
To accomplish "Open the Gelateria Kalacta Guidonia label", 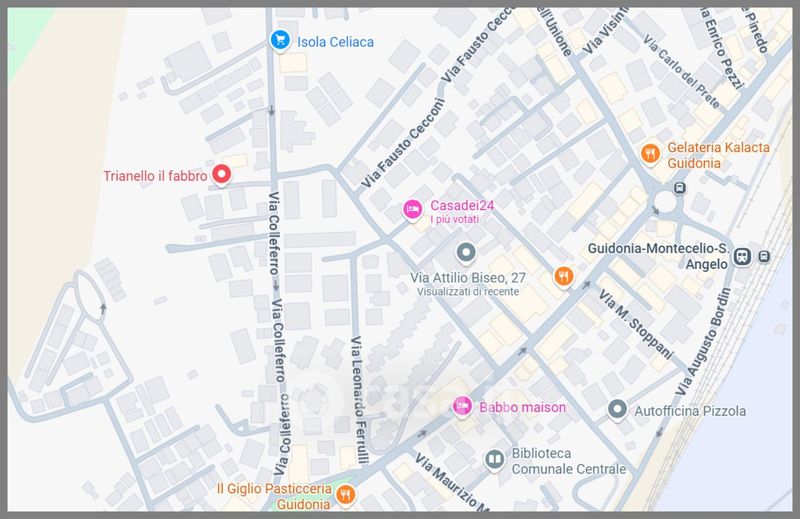I will 718,155.
